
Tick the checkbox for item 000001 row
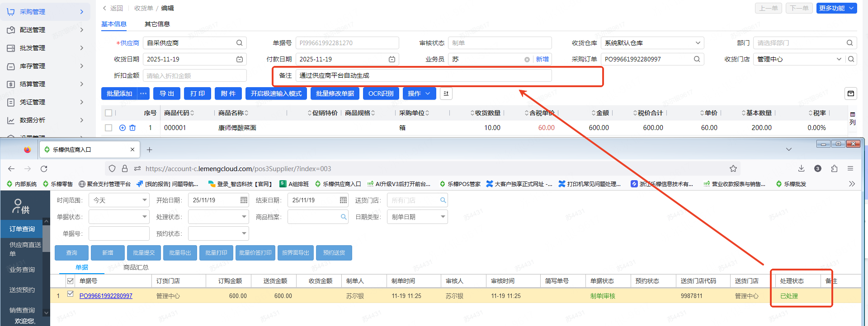pyautogui.click(x=108, y=128)
